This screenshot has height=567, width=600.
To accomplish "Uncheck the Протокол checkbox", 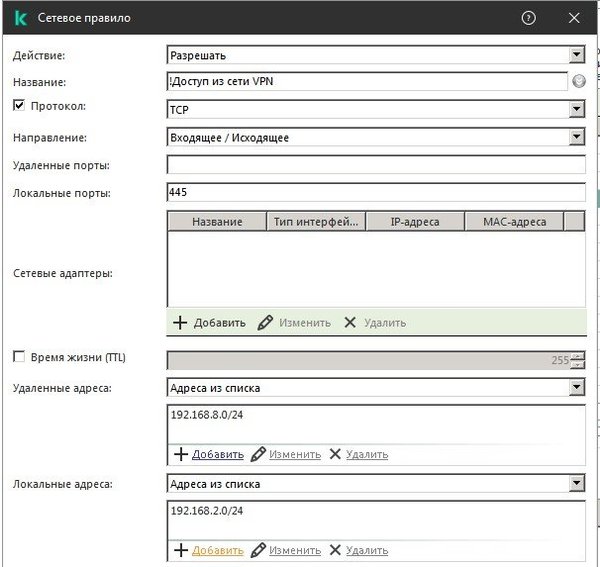I will [x=18, y=105].
